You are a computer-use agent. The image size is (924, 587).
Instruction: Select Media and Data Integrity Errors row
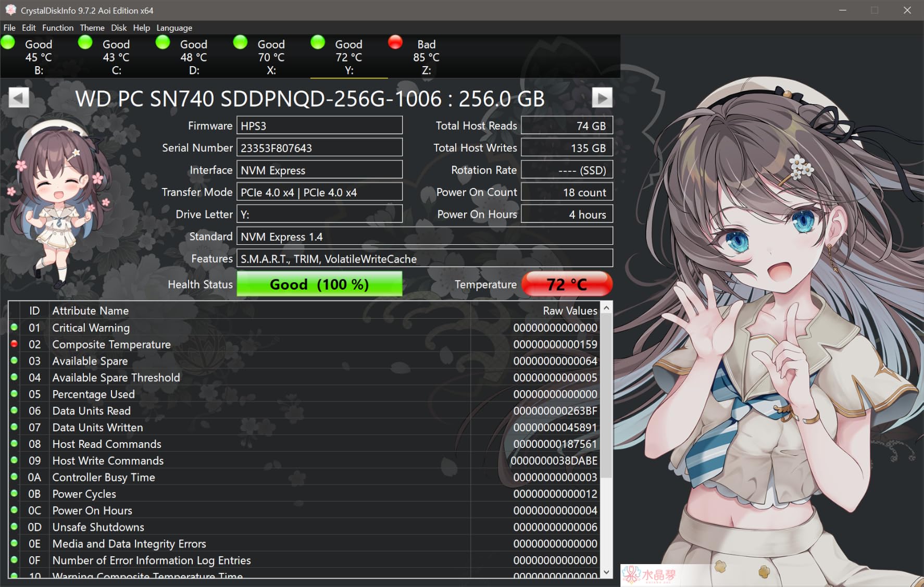pyautogui.click(x=304, y=544)
